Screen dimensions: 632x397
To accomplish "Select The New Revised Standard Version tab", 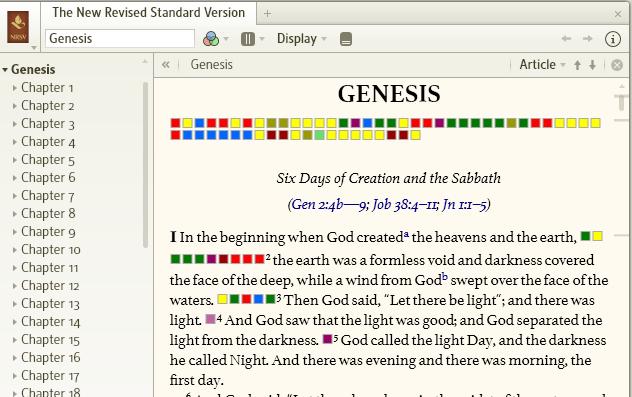I will pos(148,12).
